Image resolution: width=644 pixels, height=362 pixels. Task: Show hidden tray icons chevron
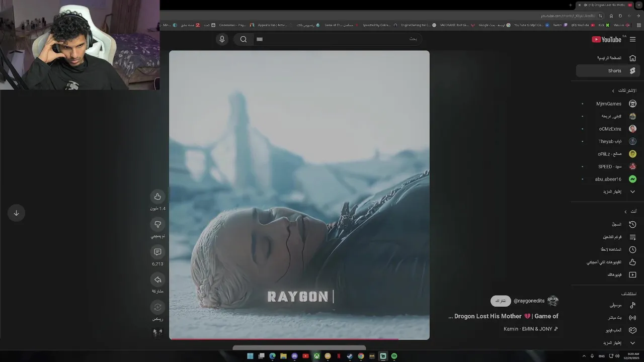click(x=584, y=356)
